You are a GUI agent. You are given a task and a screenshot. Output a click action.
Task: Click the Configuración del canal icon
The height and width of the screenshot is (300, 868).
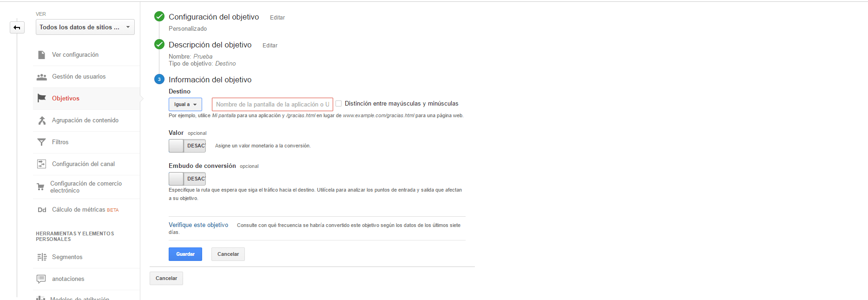tap(41, 164)
